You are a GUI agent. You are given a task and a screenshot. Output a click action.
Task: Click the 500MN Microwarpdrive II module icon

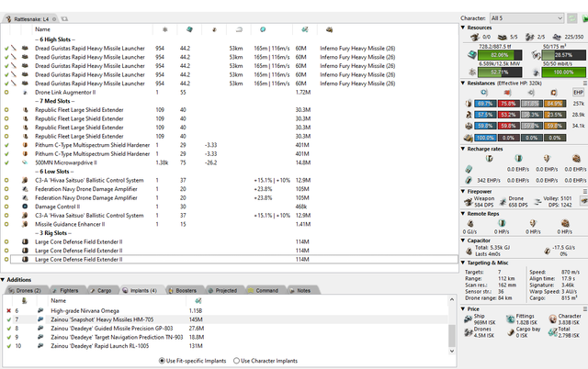(25, 162)
